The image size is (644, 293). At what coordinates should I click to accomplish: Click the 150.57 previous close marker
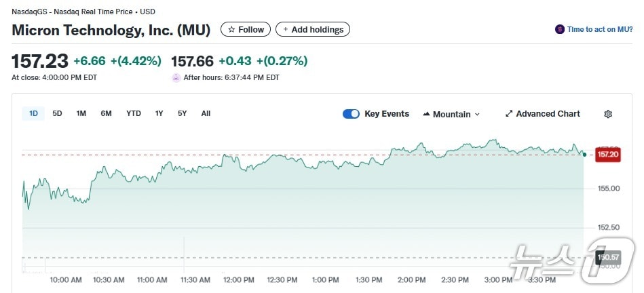click(x=607, y=257)
